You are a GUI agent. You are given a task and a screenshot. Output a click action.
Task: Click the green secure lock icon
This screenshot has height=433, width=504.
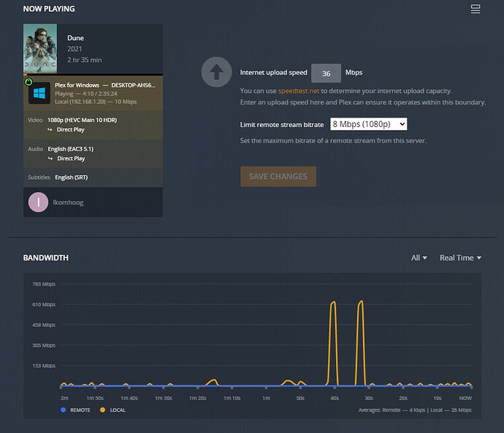coord(28,82)
